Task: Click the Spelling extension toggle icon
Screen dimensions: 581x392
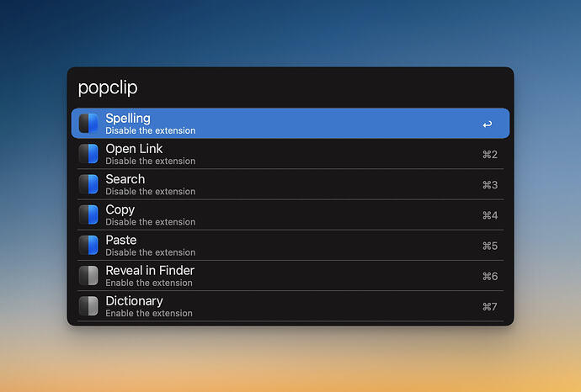Action: click(88, 124)
